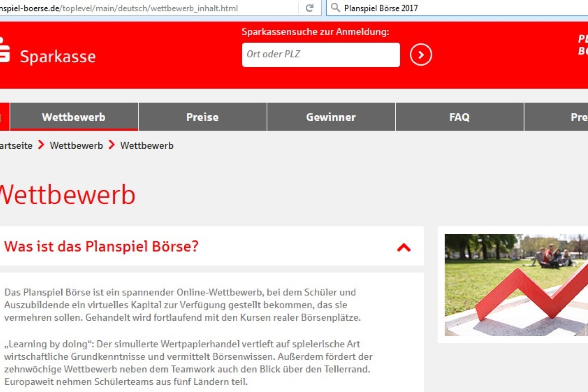This screenshot has width=588, height=392.
Task: Toggle the 'Was ist das Planspiel Börse?' accordion
Action: (x=102, y=246)
